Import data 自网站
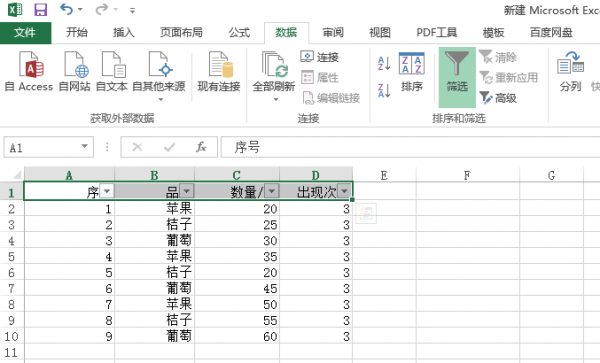600x363 pixels. tap(75, 72)
